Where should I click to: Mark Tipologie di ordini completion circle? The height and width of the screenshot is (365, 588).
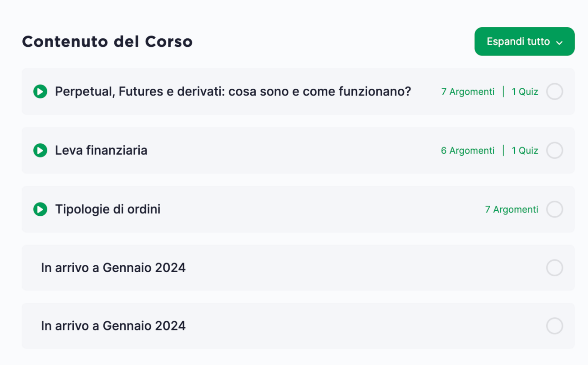[554, 209]
